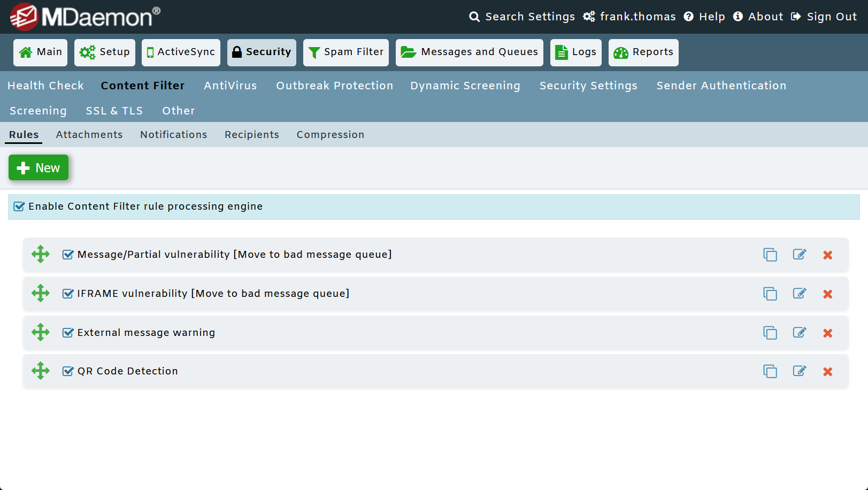Image resolution: width=868 pixels, height=490 pixels.
Task: Switch to the Attachments tab
Action: tap(89, 134)
